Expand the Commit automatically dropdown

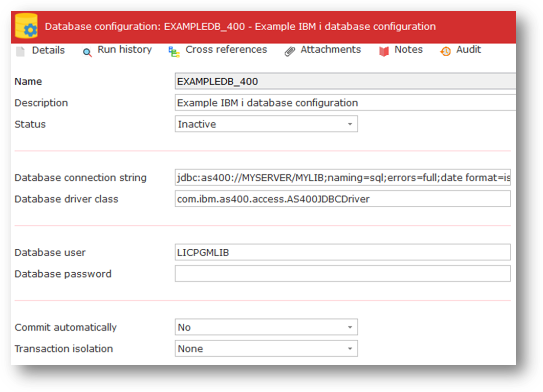click(x=266, y=327)
